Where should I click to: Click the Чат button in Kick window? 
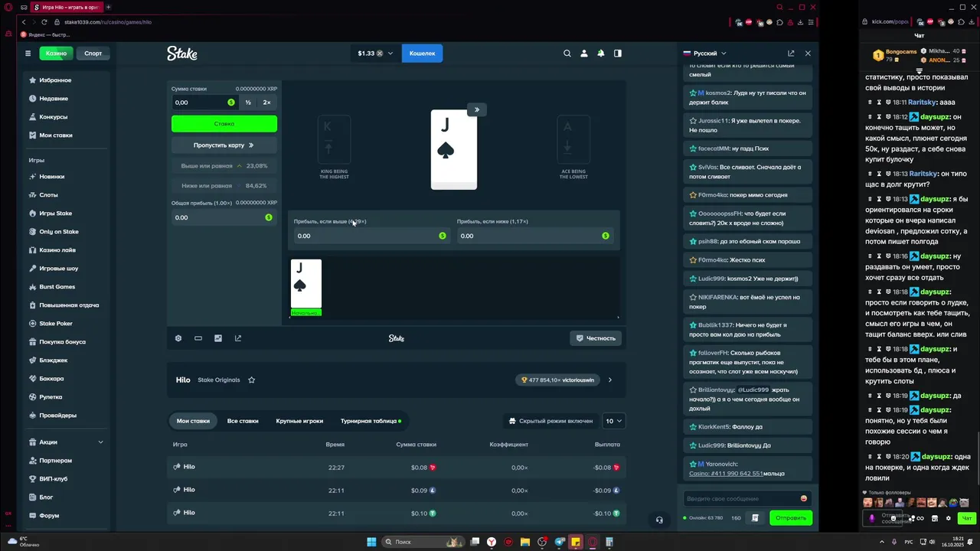966,518
